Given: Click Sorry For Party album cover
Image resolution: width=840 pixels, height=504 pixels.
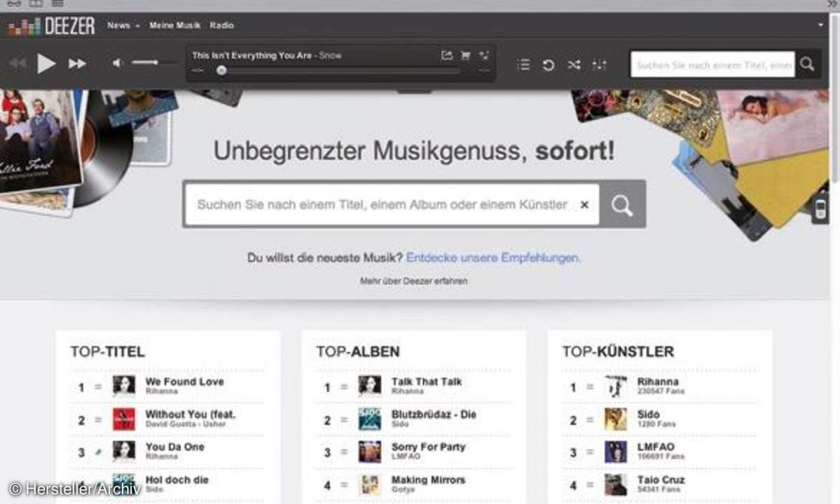Looking at the screenshot, I should click(x=370, y=451).
